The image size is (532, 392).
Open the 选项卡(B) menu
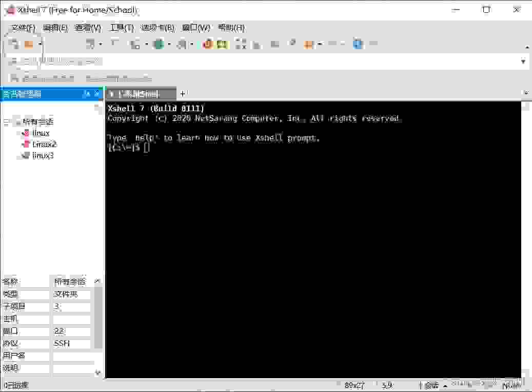point(158,28)
